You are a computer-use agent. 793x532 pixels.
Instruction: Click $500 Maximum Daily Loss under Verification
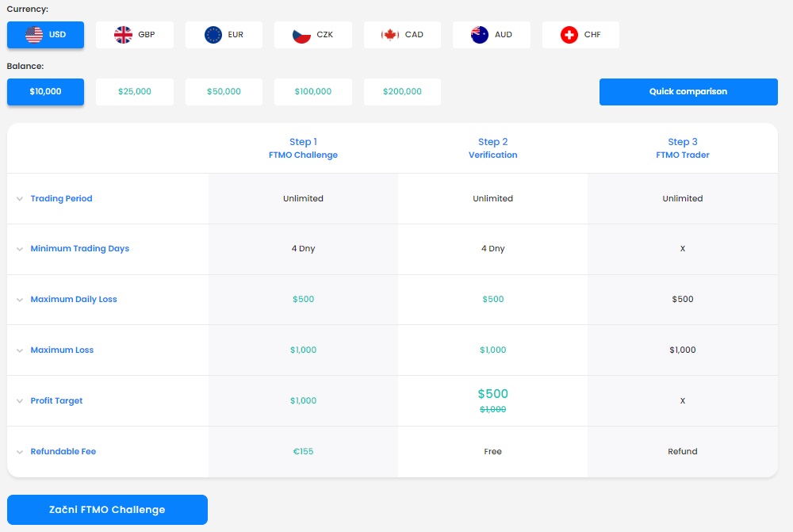coord(493,299)
